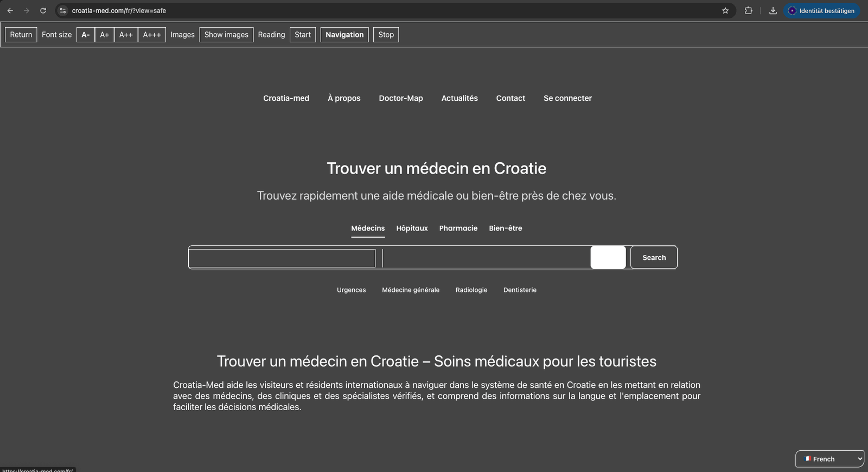The image size is (868, 472).
Task: Bookmark this page with the star icon
Action: tap(725, 11)
